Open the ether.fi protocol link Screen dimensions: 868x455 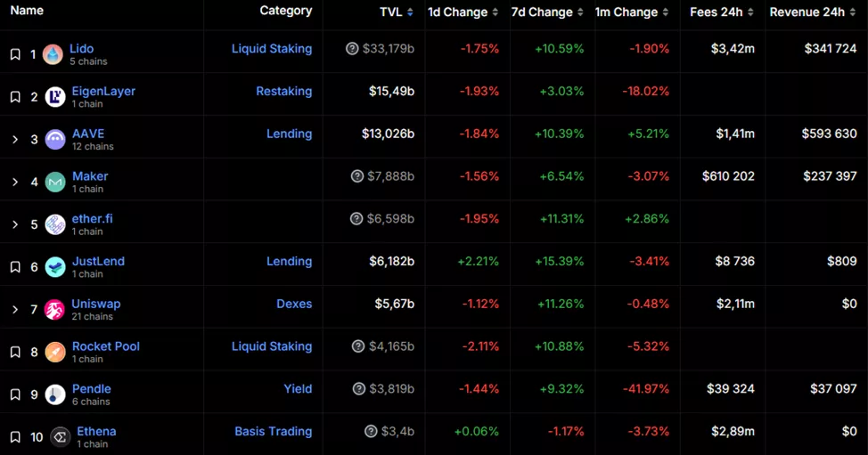93,219
